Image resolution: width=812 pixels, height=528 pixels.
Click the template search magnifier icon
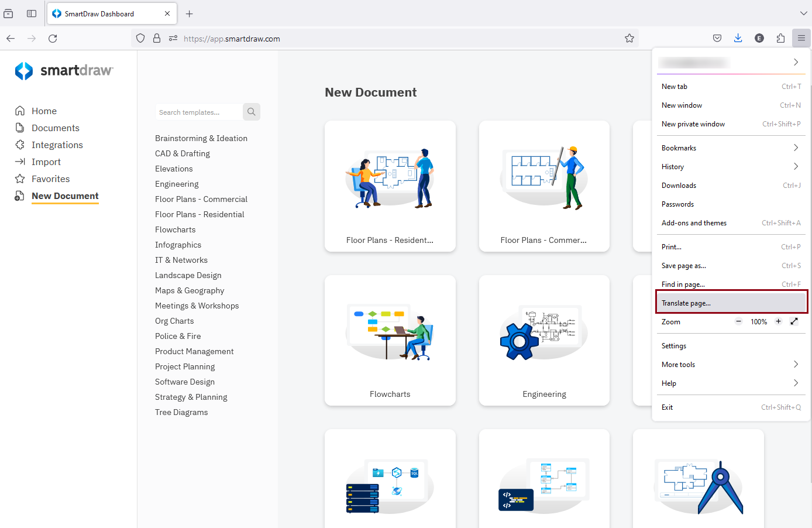pyautogui.click(x=251, y=112)
